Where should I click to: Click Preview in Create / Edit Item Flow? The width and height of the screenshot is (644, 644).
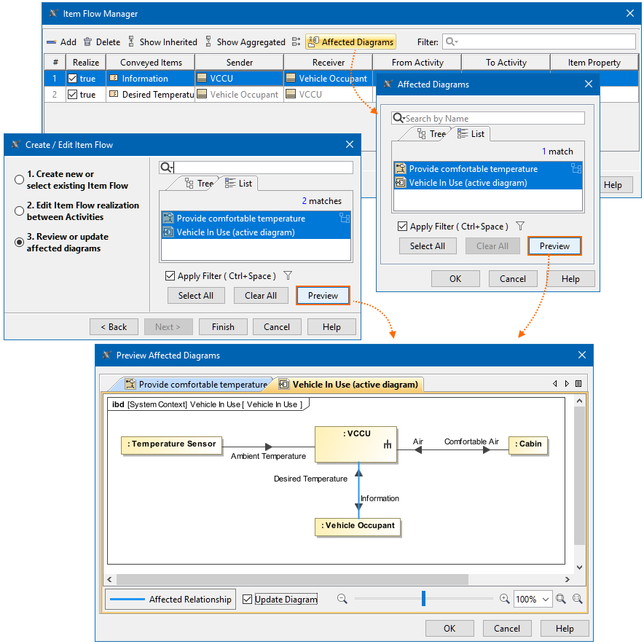(x=323, y=296)
